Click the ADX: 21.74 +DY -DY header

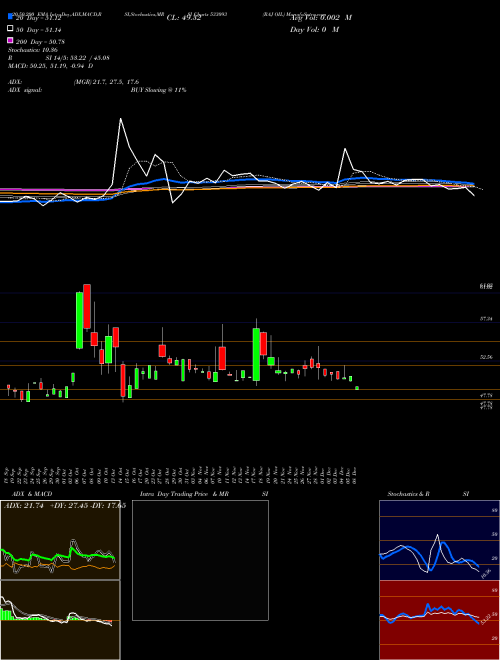pyautogui.click(x=65, y=506)
